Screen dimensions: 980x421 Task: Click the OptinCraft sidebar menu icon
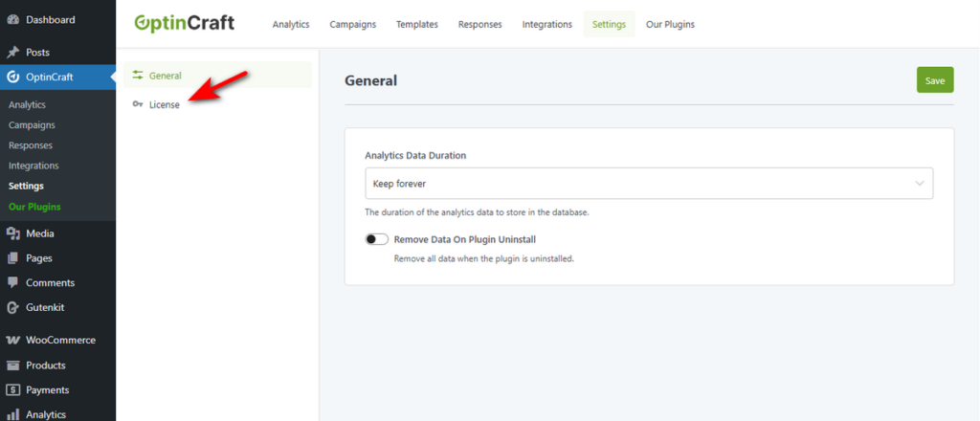click(x=13, y=78)
